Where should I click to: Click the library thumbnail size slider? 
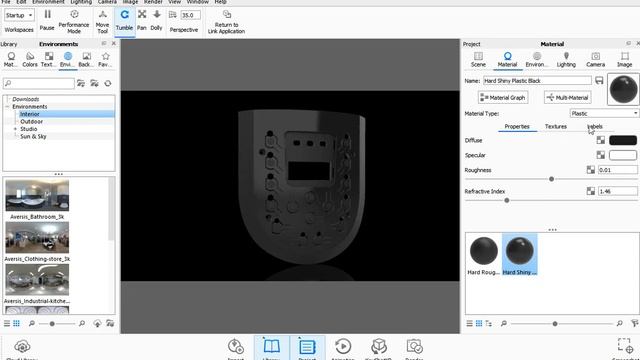pos(57,324)
